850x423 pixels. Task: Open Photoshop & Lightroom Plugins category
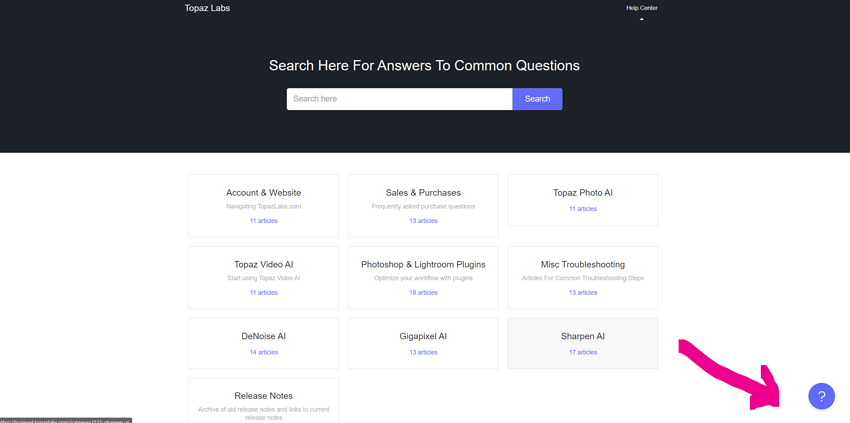tap(423, 265)
